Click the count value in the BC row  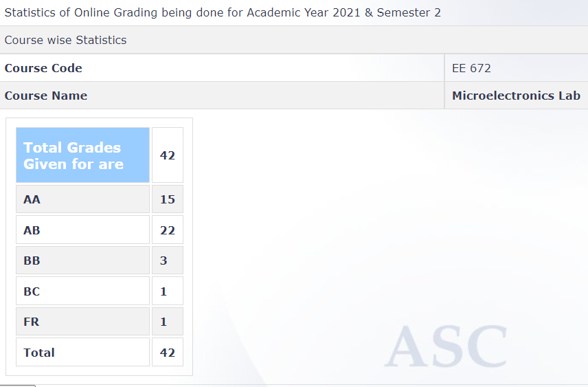pos(168,291)
